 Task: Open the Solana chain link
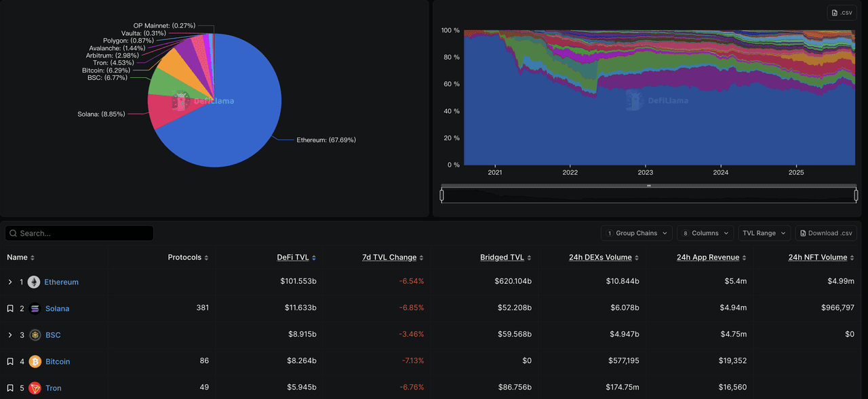pyautogui.click(x=57, y=309)
